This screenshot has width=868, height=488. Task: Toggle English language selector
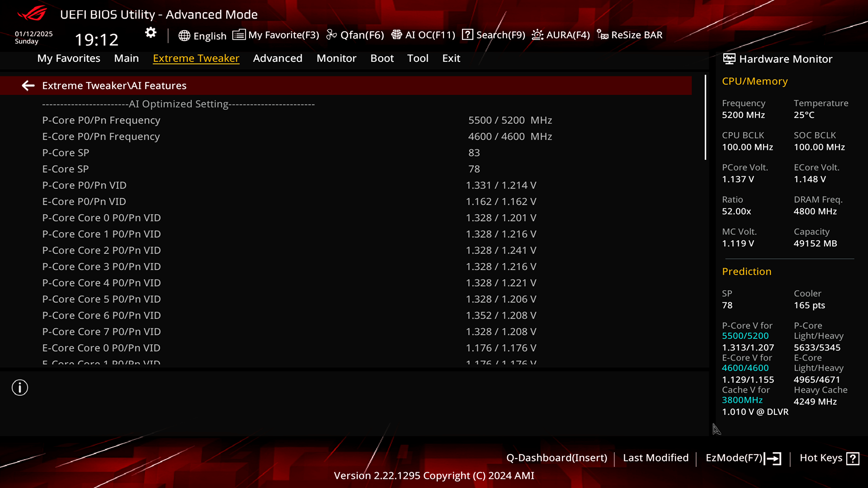click(x=202, y=34)
